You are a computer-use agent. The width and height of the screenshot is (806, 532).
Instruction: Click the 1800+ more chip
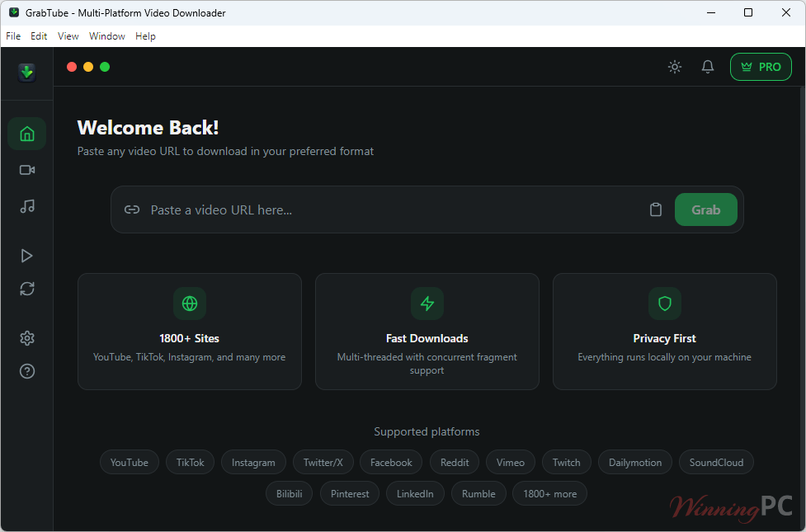click(550, 493)
